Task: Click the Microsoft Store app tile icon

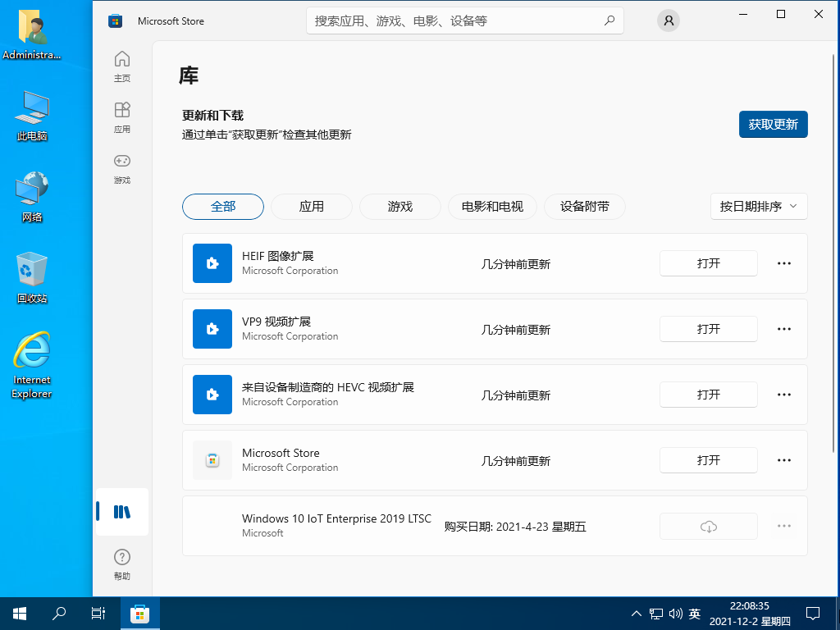Action: [x=212, y=460]
